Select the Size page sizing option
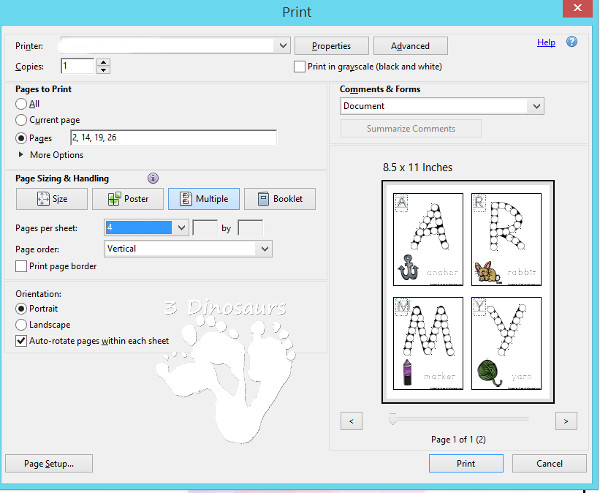 click(50, 199)
